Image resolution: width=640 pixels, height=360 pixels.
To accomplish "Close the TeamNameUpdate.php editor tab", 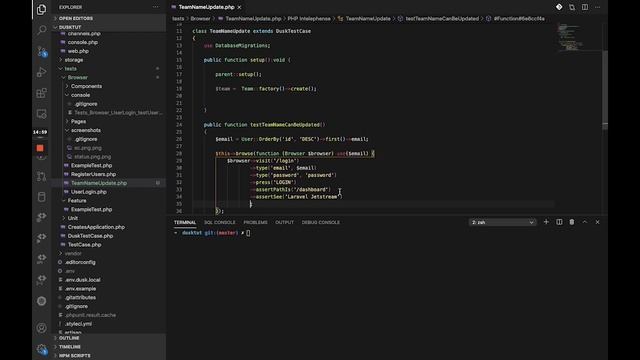I will [x=239, y=7].
